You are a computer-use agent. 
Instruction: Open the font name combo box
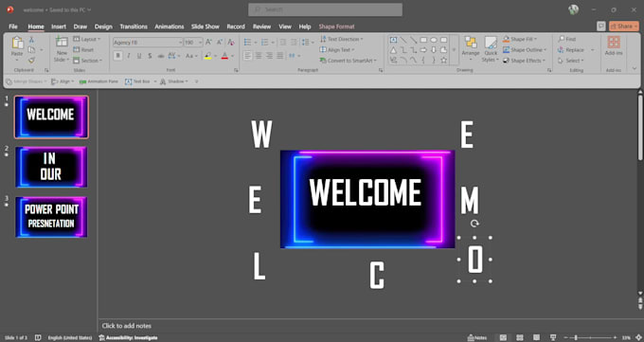pyautogui.click(x=147, y=43)
